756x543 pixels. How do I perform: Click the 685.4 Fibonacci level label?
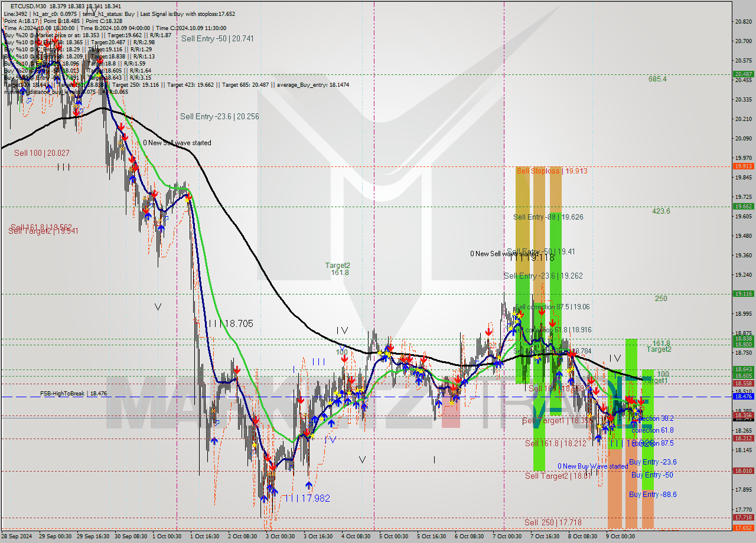click(657, 79)
